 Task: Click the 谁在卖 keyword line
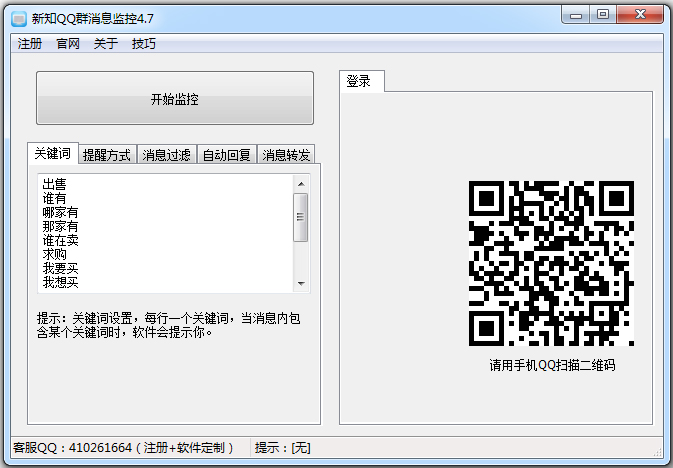(x=60, y=240)
